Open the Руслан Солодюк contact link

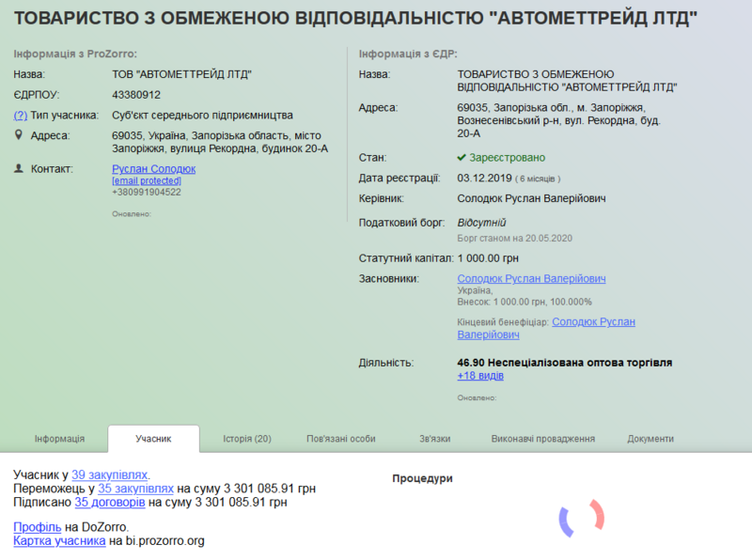pyautogui.click(x=153, y=169)
